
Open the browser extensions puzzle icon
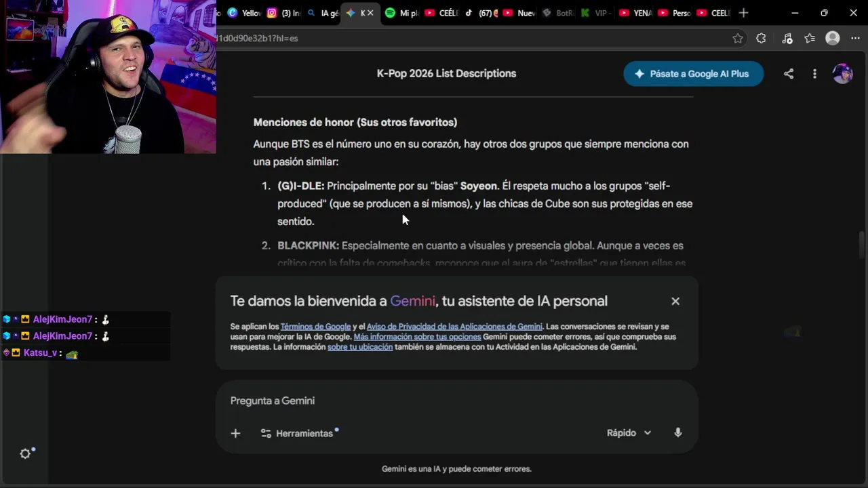point(761,39)
